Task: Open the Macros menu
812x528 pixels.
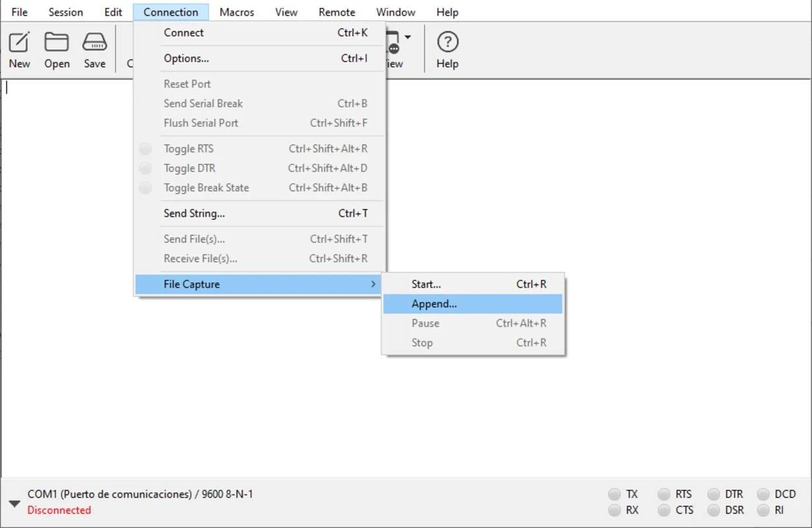Action: tap(237, 12)
